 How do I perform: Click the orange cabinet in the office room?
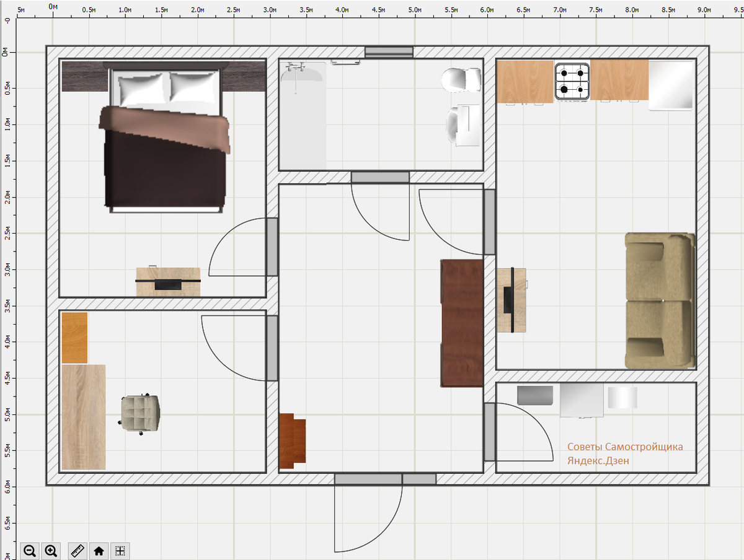click(x=74, y=338)
